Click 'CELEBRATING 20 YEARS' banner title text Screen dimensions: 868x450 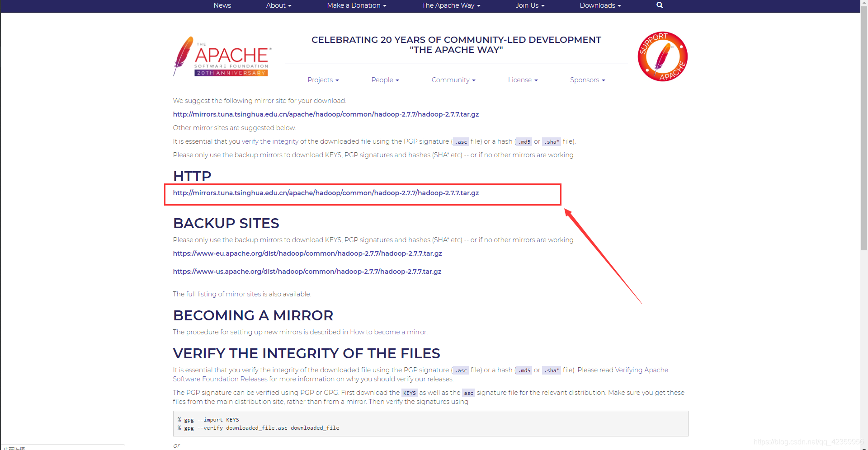[456, 45]
